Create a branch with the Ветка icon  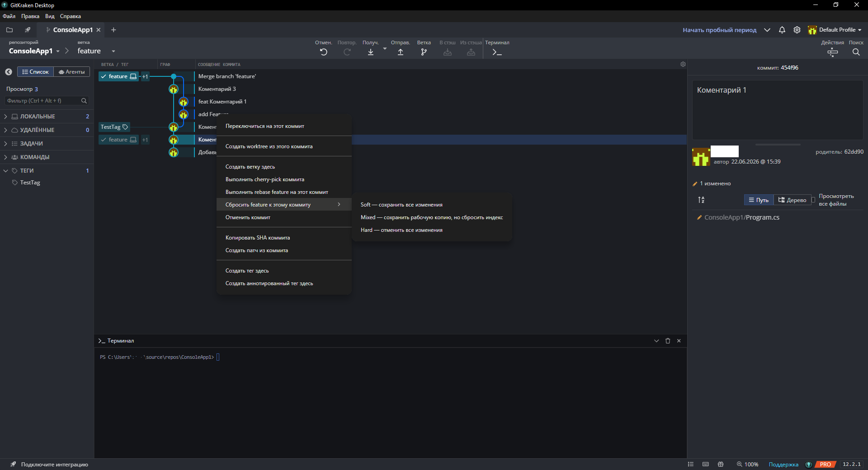424,52
